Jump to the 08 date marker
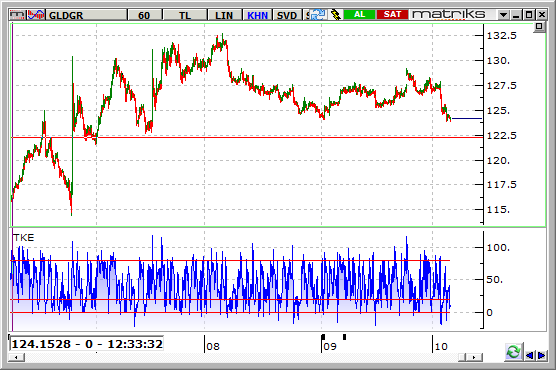The height and width of the screenshot is (370, 556). tap(213, 346)
